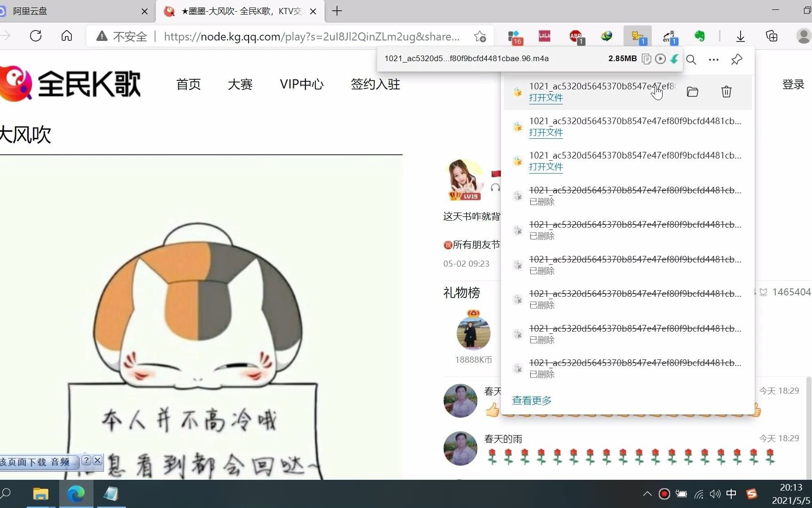Open help on 下载音频 floating bar

[86, 460]
